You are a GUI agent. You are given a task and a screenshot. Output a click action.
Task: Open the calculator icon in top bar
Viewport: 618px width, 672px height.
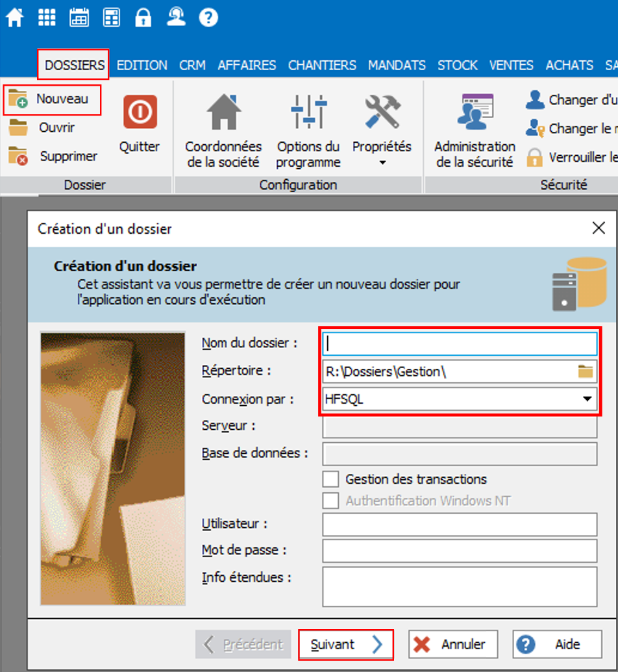tap(112, 18)
